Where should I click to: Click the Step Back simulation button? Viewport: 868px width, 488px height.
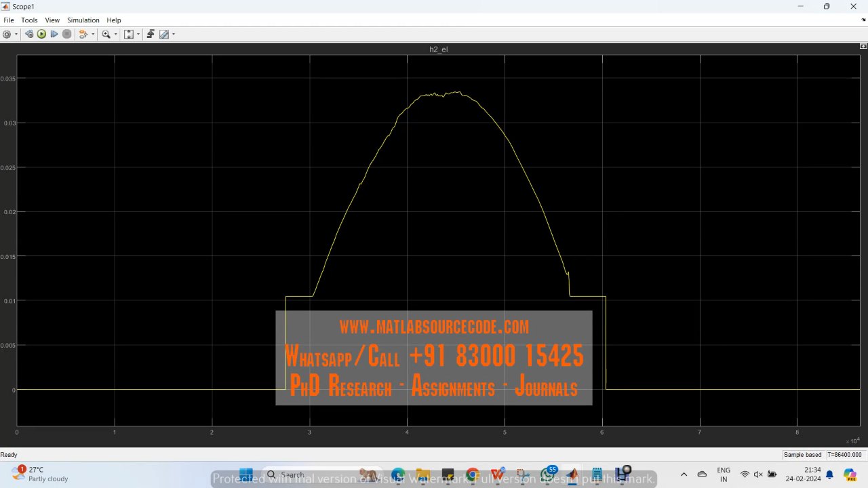pyautogui.click(x=29, y=34)
